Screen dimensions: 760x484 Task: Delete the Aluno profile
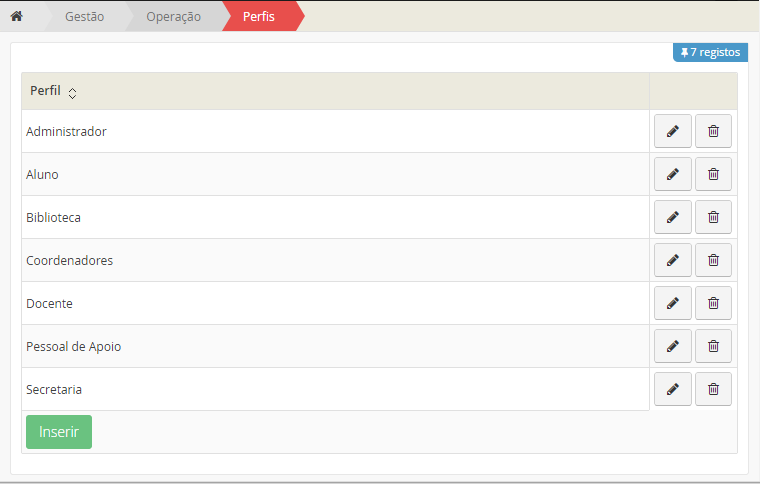(x=713, y=174)
